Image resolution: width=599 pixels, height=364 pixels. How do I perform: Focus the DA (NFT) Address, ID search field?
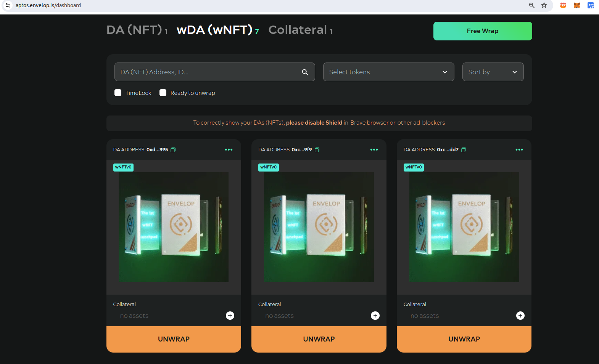pos(215,72)
